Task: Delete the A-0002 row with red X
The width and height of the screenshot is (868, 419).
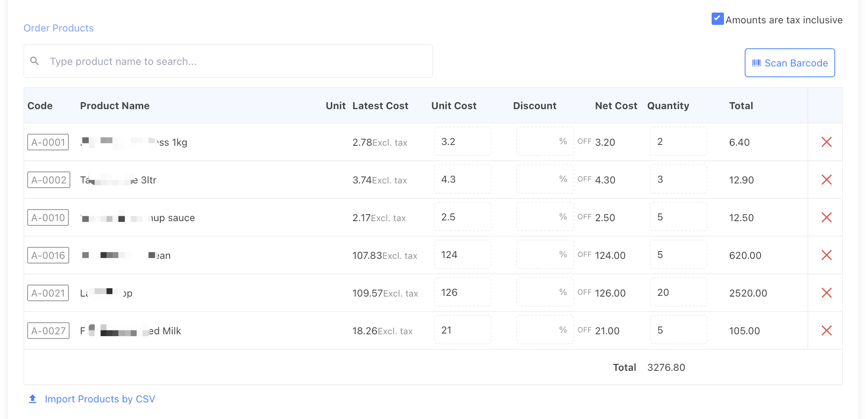Action: click(x=826, y=180)
